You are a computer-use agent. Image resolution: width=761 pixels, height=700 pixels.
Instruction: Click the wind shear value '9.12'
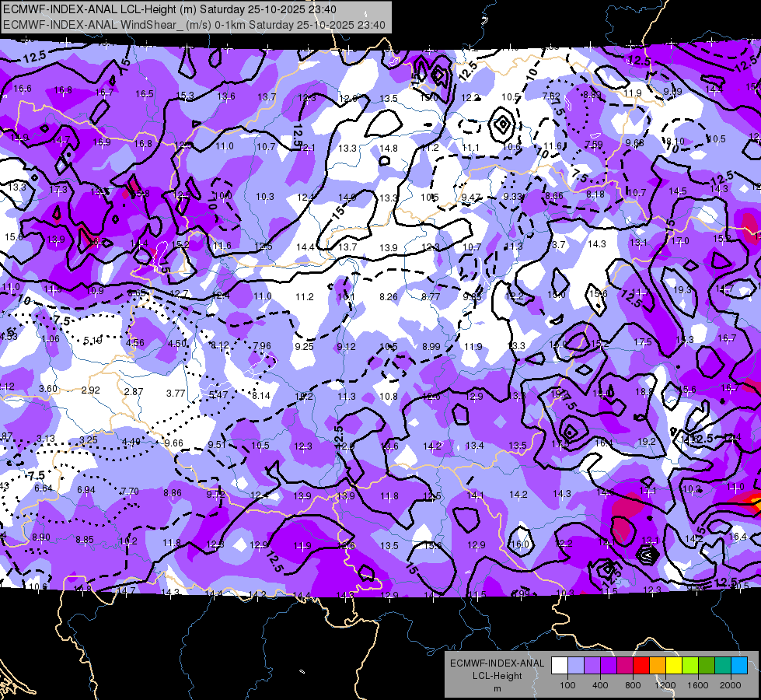tap(346, 347)
